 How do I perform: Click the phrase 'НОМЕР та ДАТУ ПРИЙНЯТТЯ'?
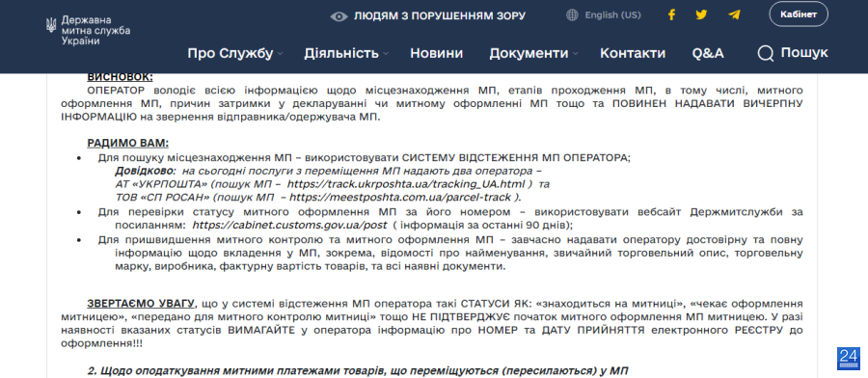562,331
